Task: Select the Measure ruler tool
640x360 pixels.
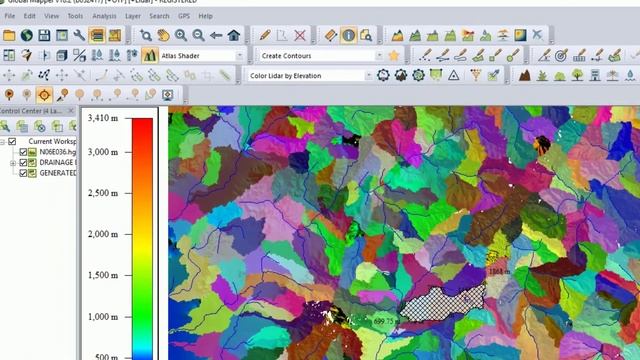Action: point(331,36)
